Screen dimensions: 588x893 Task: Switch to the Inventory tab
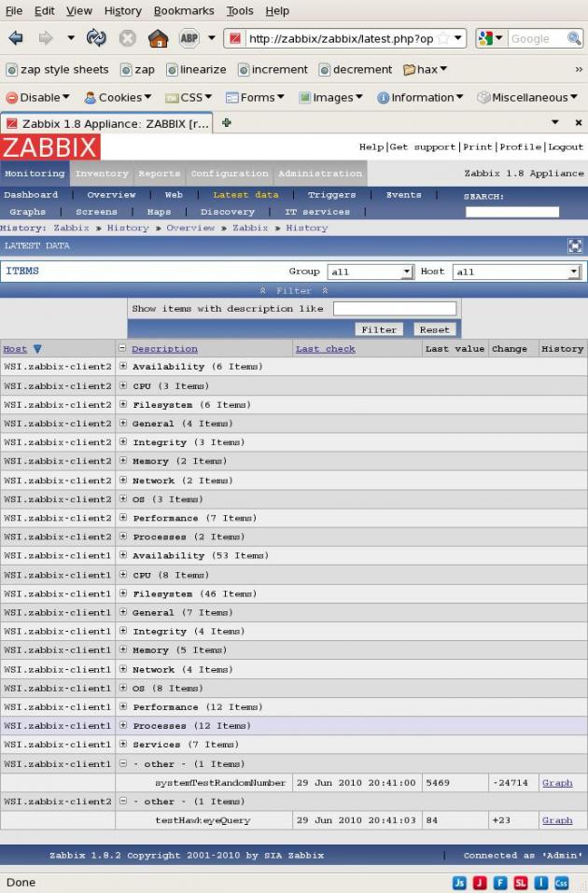[102, 174]
